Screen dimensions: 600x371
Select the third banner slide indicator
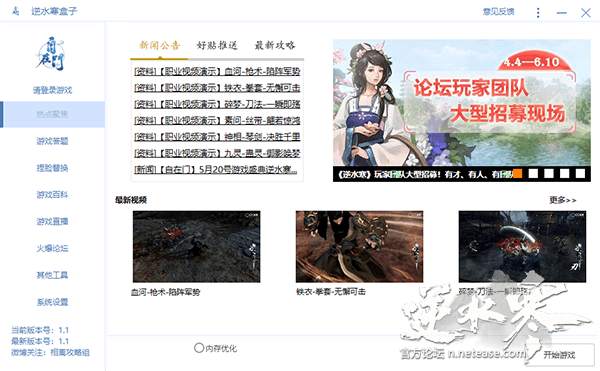tap(549, 174)
